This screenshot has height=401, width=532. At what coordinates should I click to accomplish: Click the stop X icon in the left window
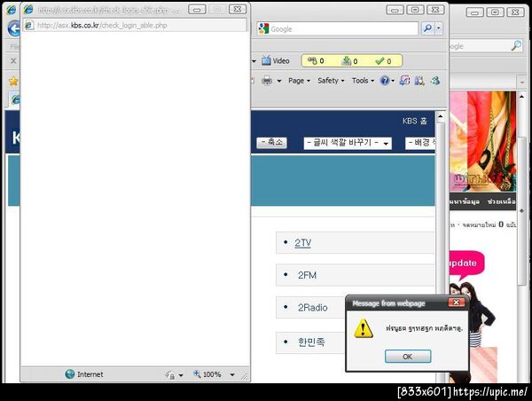(x=13, y=61)
